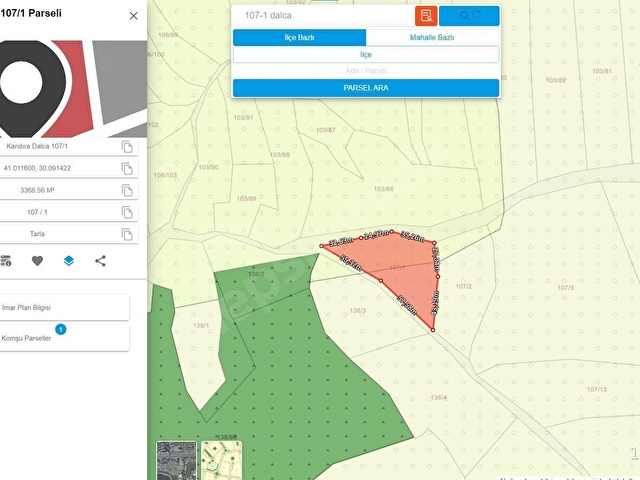Click parcel label 103/91 on map
640x480 pixels.
243,118
